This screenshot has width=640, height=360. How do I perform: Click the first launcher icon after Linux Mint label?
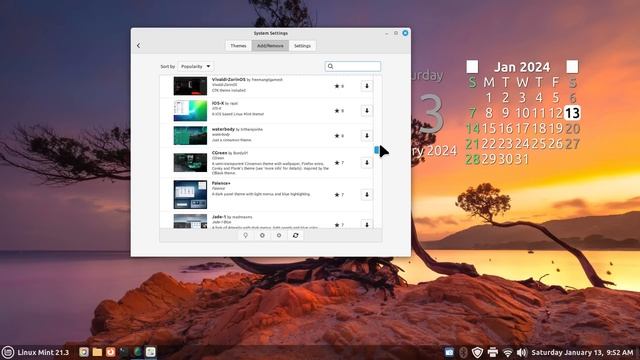84,352
